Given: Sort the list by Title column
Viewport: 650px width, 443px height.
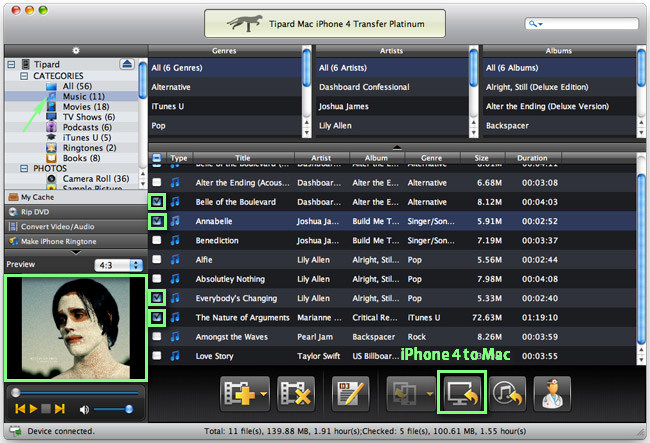Looking at the screenshot, I should click(x=243, y=158).
